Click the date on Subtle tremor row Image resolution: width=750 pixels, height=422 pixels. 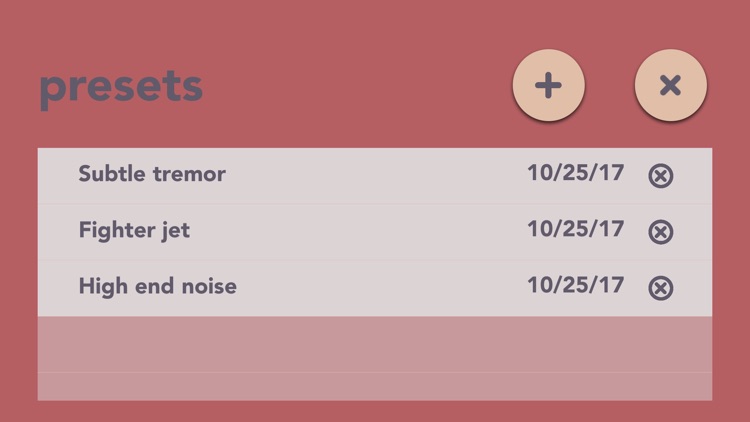coord(575,173)
